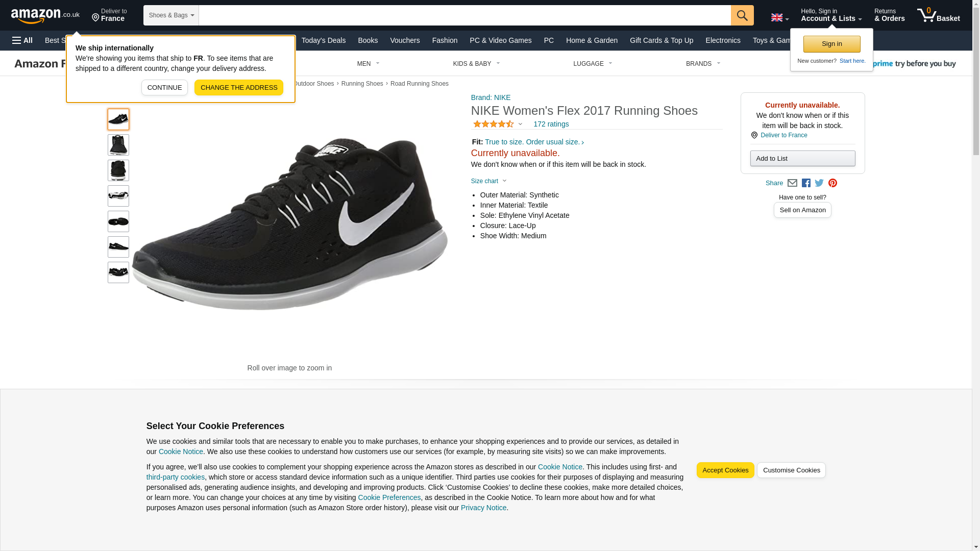Click the Amazon.co.uk logo
This screenshot has width=980, height=551.
45,15
